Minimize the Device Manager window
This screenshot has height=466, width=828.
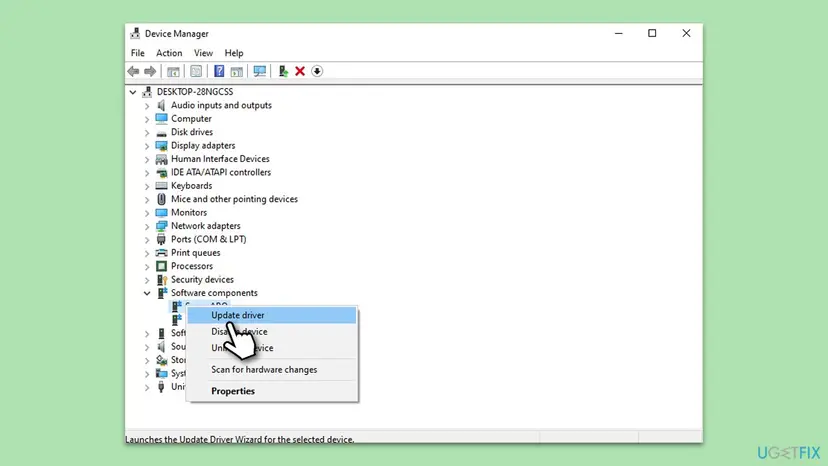(x=618, y=33)
